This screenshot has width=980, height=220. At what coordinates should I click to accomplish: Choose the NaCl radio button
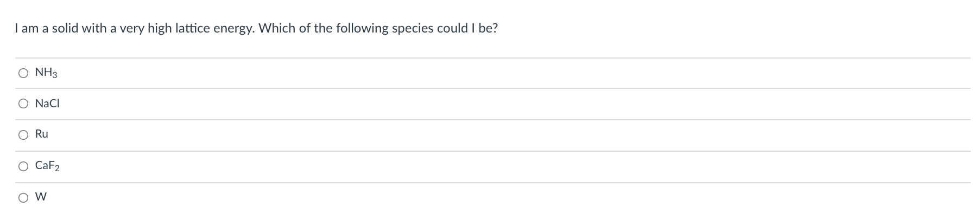click(x=23, y=104)
